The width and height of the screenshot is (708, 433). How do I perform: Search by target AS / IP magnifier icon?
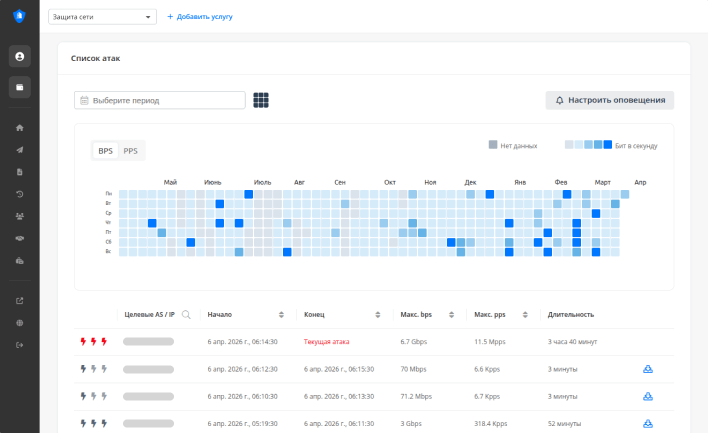[186, 315]
